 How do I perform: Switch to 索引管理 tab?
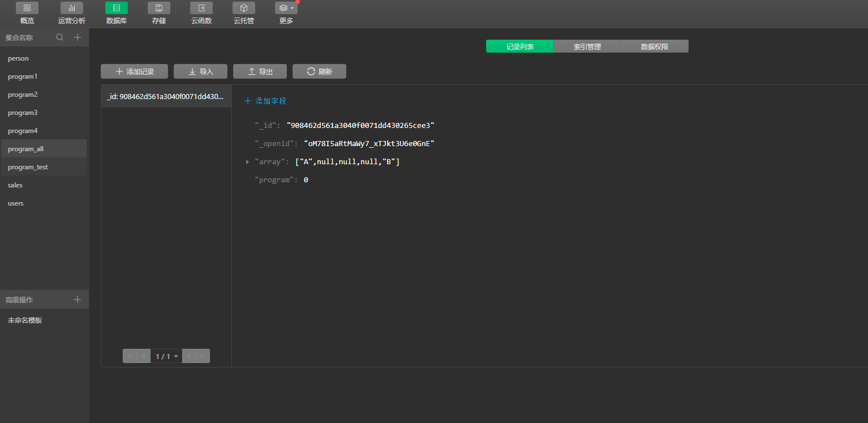tap(587, 46)
